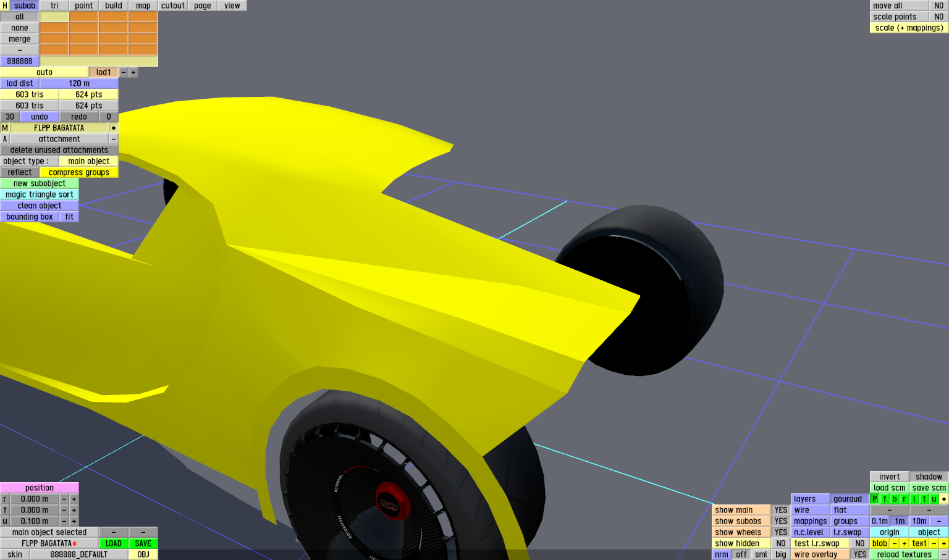Switch to the tri tab
Viewport: 949px width, 560px height.
click(54, 6)
